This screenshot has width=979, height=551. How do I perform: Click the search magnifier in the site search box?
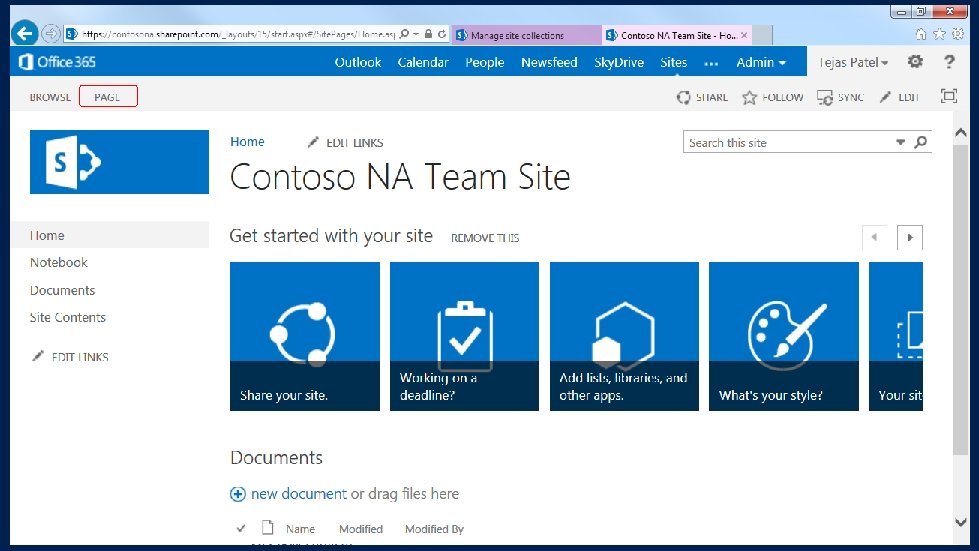[920, 142]
